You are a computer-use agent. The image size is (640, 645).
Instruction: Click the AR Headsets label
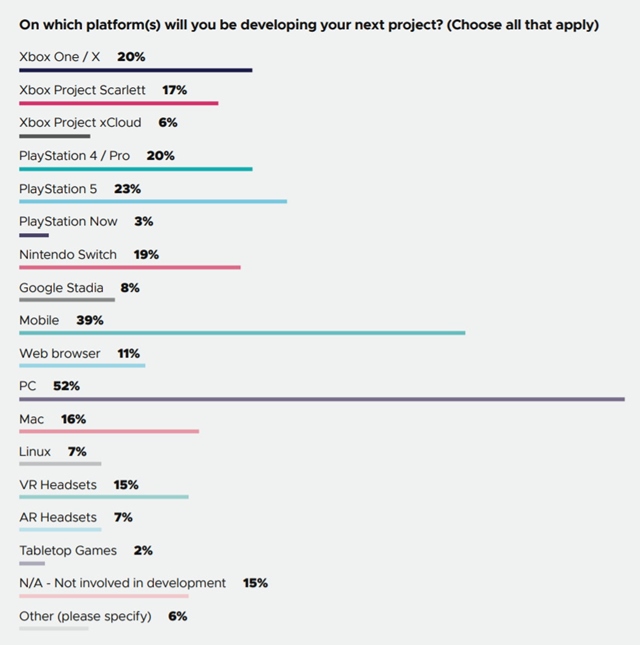pyautogui.click(x=58, y=517)
